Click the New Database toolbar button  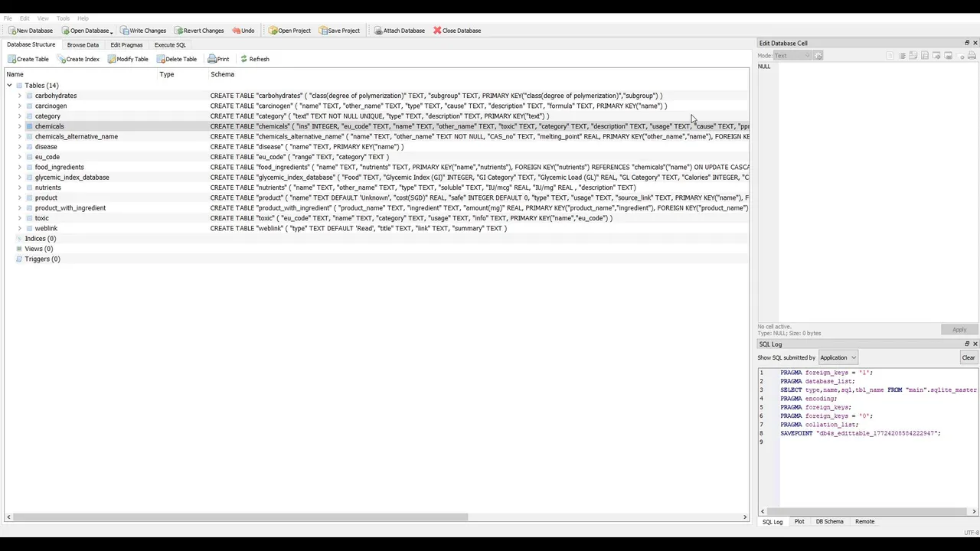[x=31, y=31]
